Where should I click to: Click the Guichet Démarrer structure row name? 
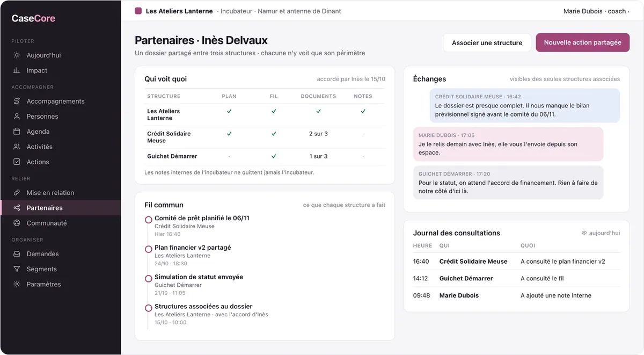tap(172, 156)
